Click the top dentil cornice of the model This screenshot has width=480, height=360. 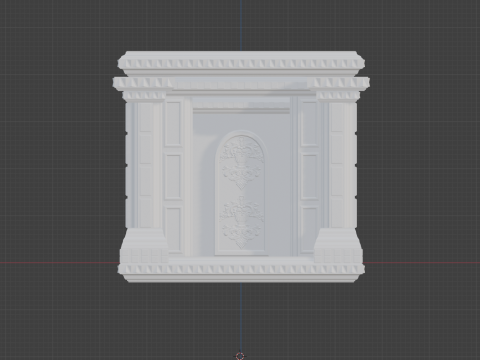click(241, 63)
